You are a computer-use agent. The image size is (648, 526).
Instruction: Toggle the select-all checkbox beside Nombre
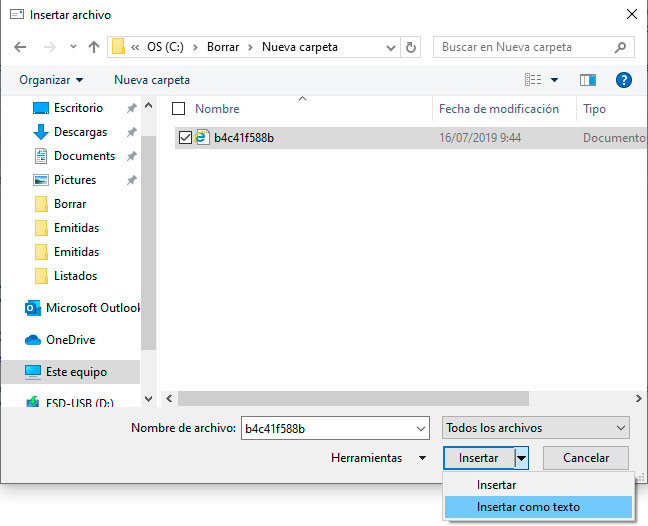179,109
